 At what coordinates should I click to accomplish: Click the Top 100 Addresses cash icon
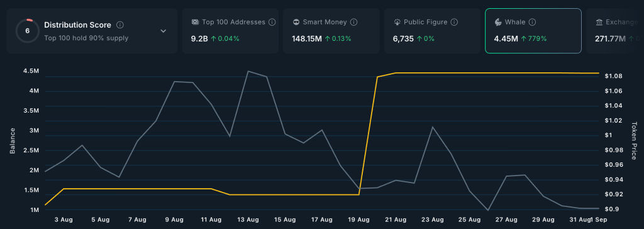(x=195, y=22)
